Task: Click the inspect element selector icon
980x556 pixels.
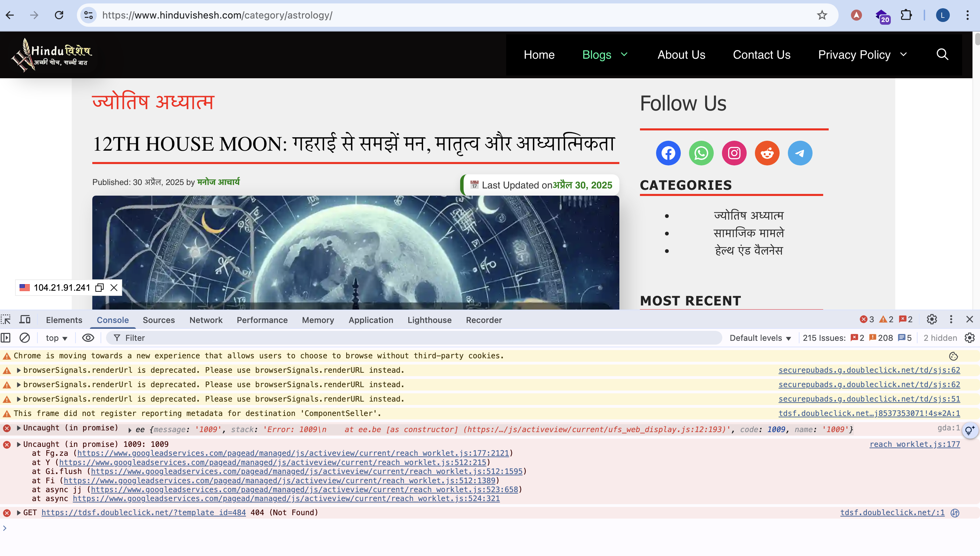Action: (x=6, y=320)
